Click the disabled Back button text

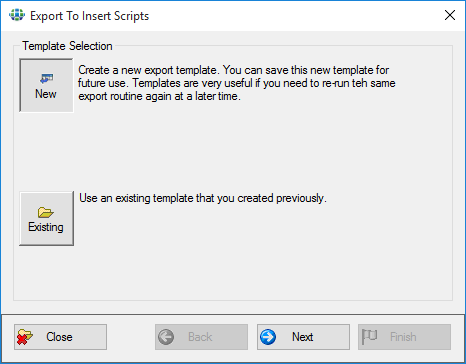click(x=200, y=337)
